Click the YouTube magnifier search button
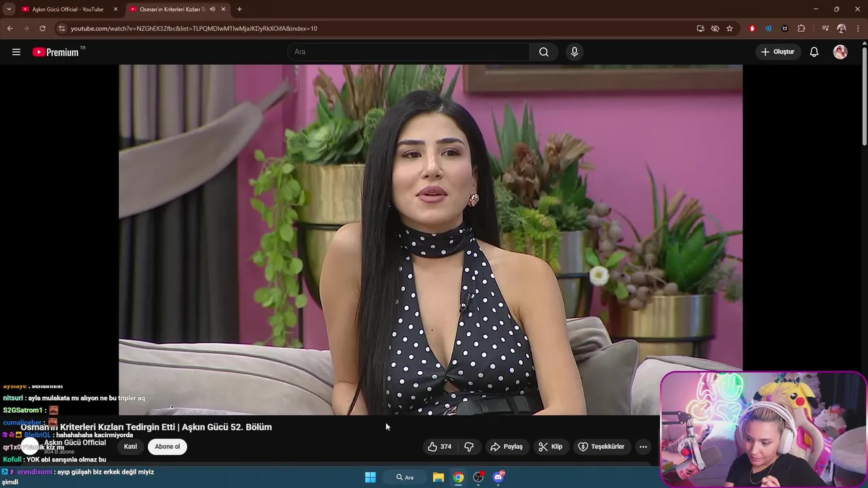The width and height of the screenshot is (868, 488). pyautogui.click(x=544, y=52)
